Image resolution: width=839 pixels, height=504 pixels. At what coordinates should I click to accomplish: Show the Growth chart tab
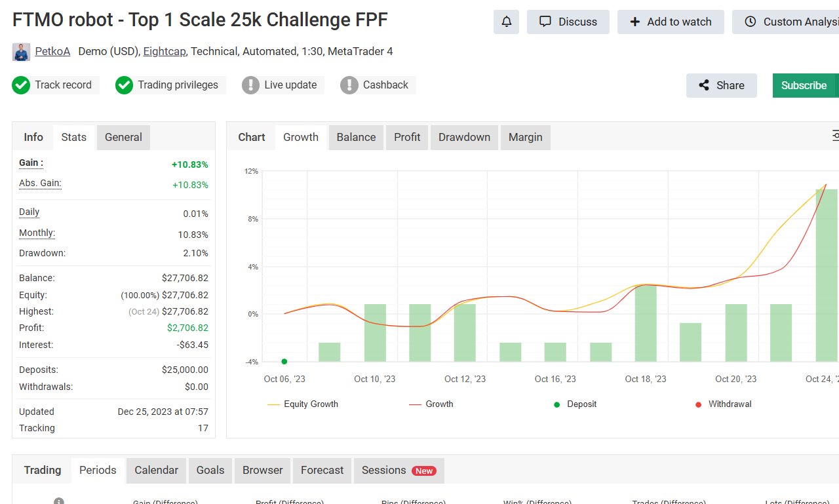tap(301, 138)
